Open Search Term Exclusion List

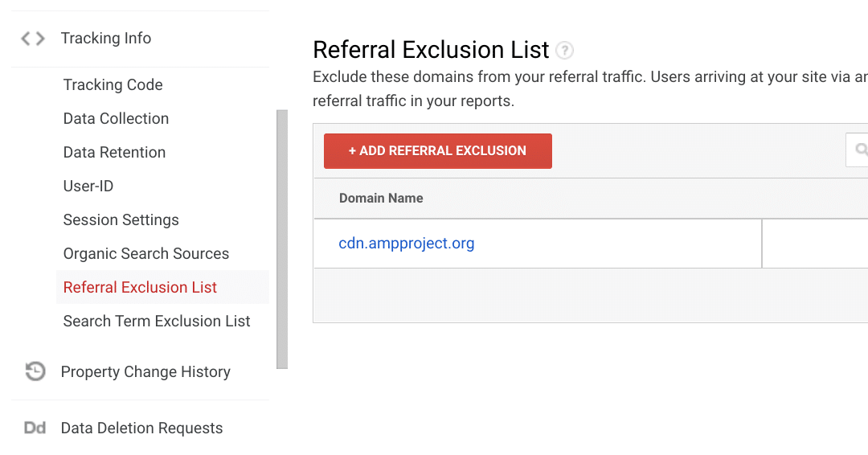click(158, 322)
